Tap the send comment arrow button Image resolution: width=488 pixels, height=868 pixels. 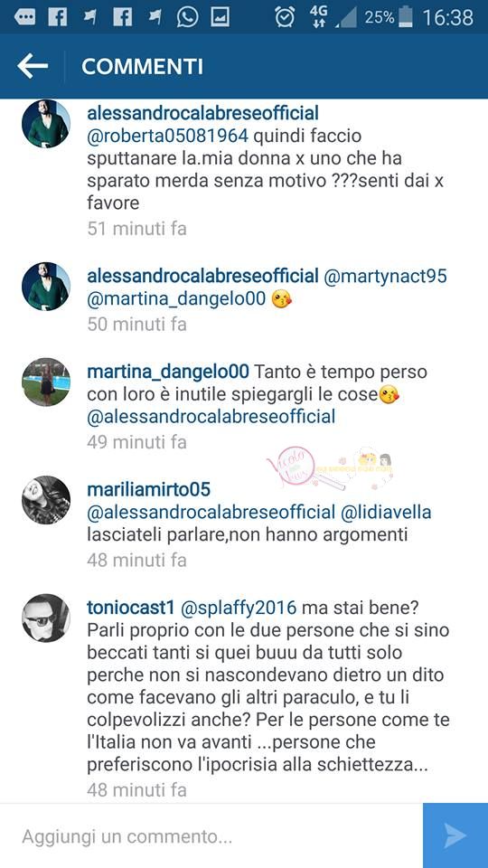pyautogui.click(x=455, y=835)
